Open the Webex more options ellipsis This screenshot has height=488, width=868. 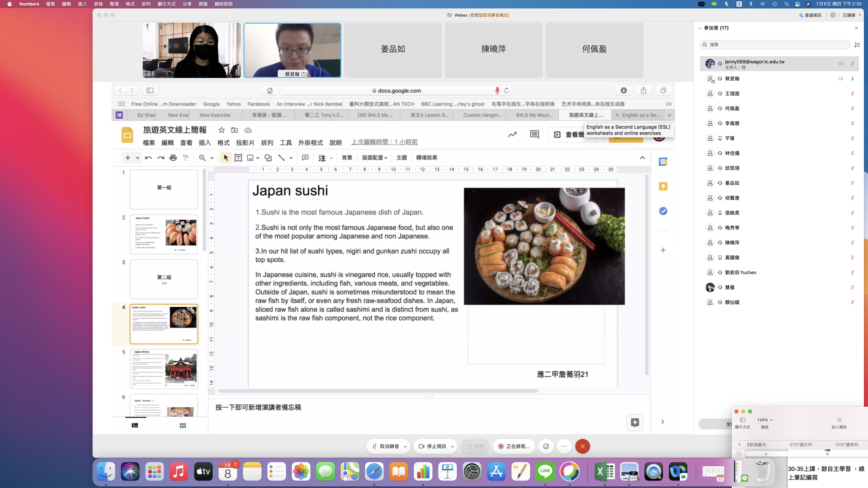(564, 446)
